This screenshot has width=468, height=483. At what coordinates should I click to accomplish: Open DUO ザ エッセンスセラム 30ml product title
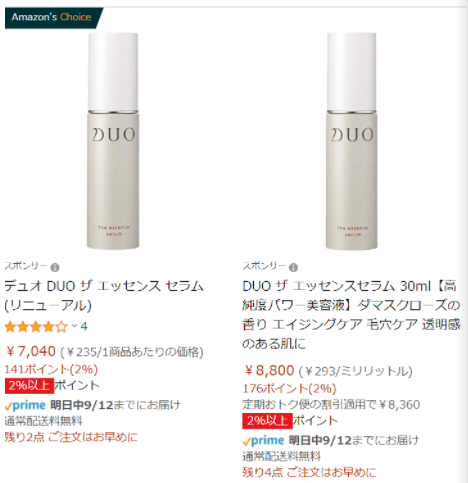tap(351, 315)
